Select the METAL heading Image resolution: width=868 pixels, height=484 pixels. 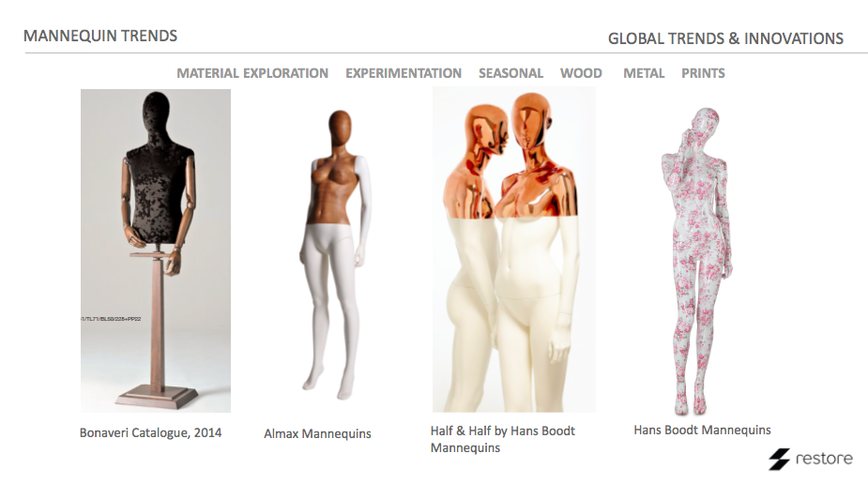click(644, 73)
